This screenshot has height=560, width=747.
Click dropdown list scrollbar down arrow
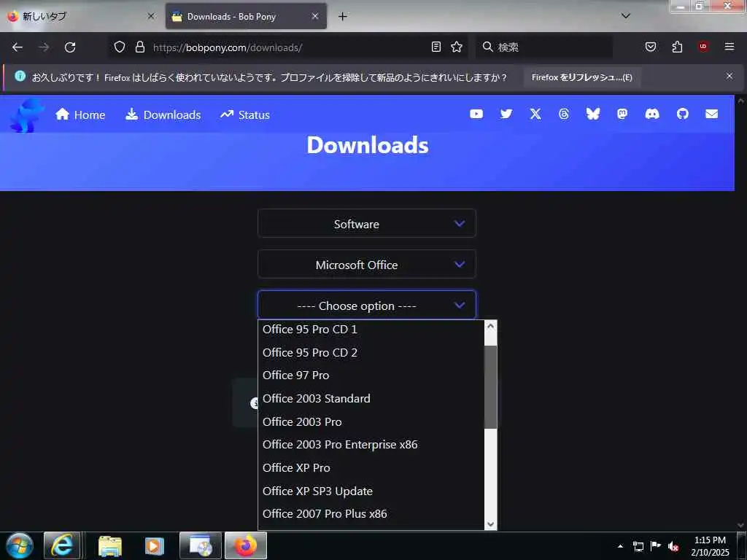coord(491,524)
